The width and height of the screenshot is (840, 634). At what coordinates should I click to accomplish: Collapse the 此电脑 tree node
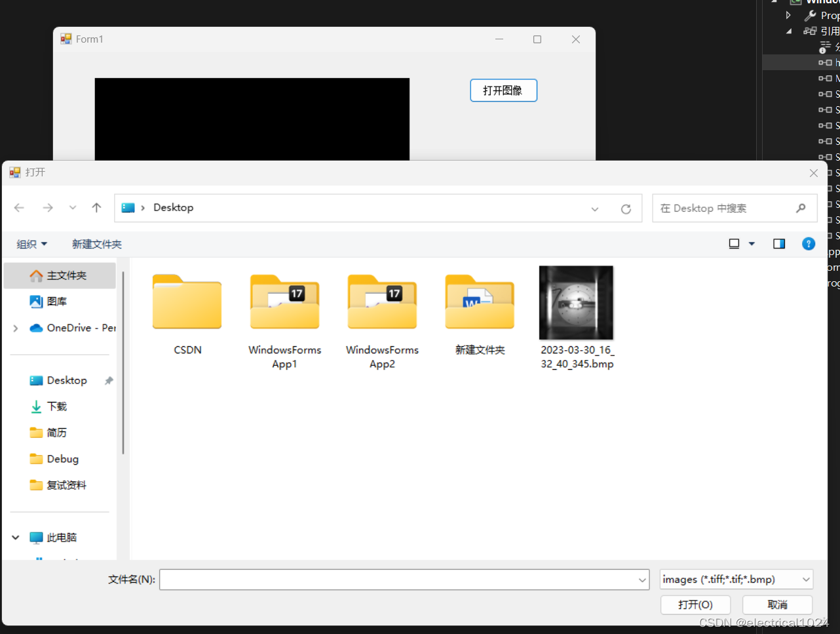pyautogui.click(x=16, y=538)
